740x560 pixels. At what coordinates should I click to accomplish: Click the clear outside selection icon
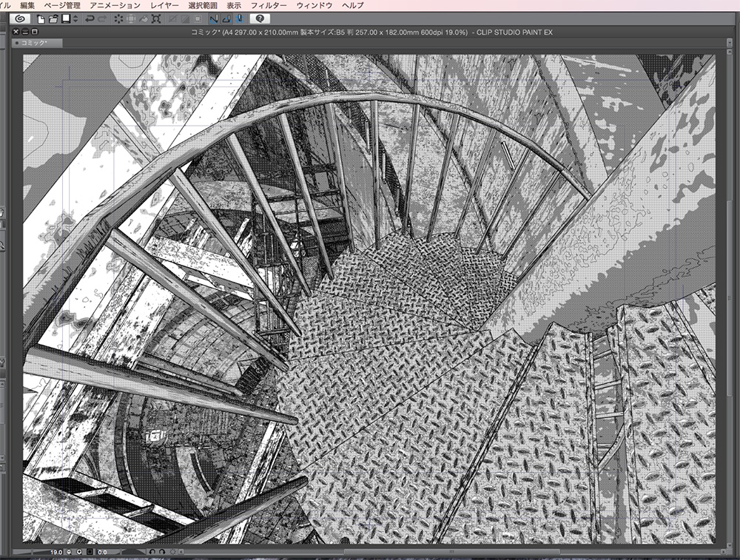[131, 19]
